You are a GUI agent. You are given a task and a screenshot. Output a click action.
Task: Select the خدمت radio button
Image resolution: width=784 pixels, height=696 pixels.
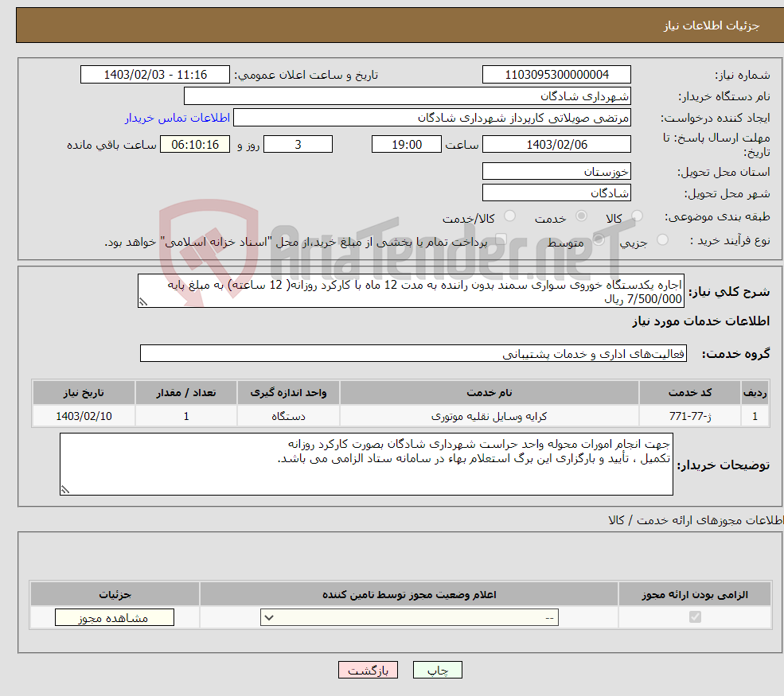pos(581,216)
